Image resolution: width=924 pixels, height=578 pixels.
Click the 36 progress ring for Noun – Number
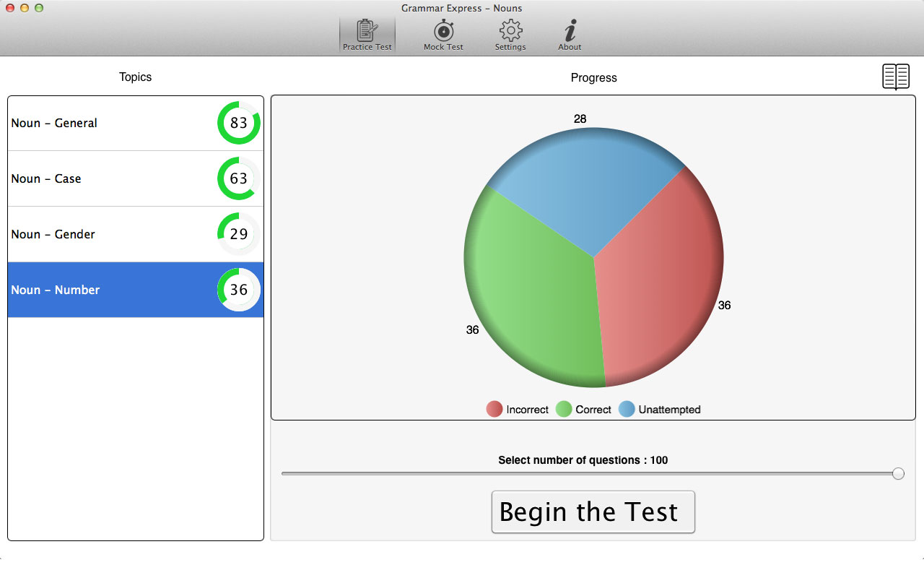click(239, 290)
